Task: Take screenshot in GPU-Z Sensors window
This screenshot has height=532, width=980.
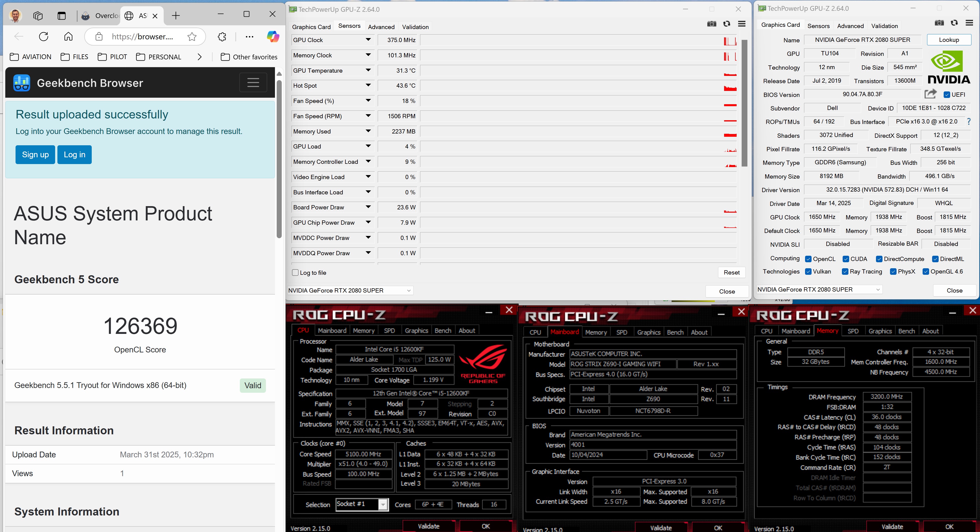Action: click(x=711, y=24)
